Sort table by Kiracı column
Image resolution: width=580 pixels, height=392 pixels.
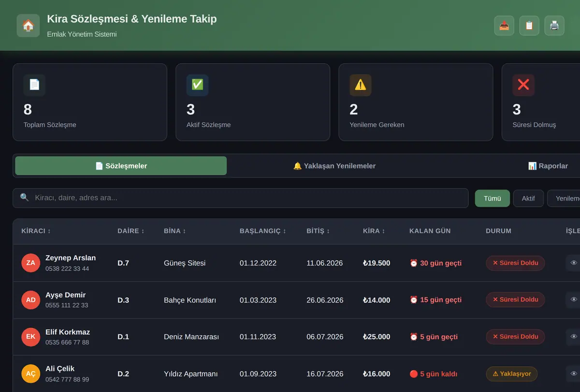(36, 231)
